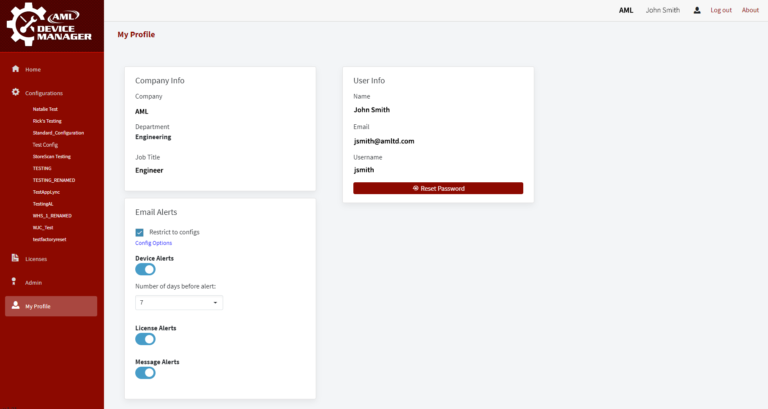The image size is (768, 409).
Task: Open the Standard_Configuration config in sidebar
Action: (x=58, y=132)
